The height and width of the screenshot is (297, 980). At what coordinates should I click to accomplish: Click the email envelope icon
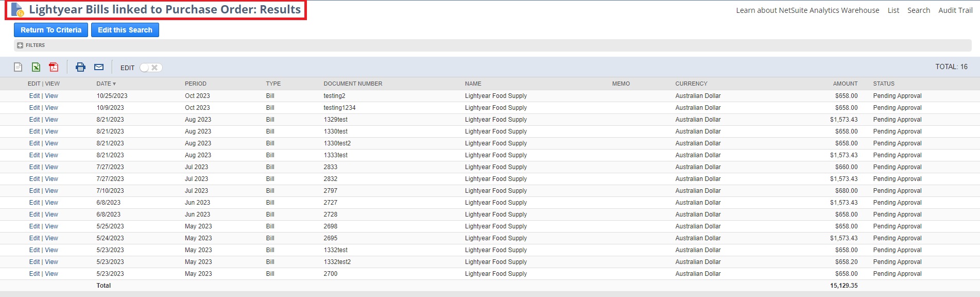click(99, 67)
